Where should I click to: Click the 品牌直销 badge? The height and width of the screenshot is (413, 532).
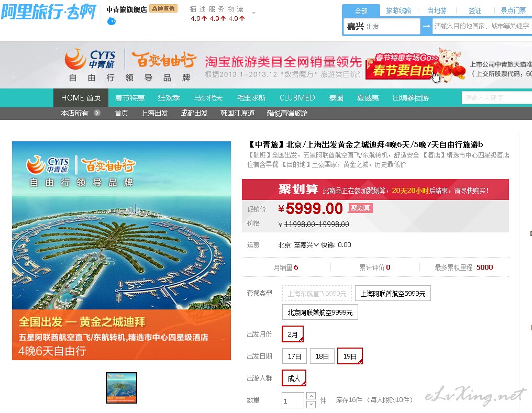163,9
